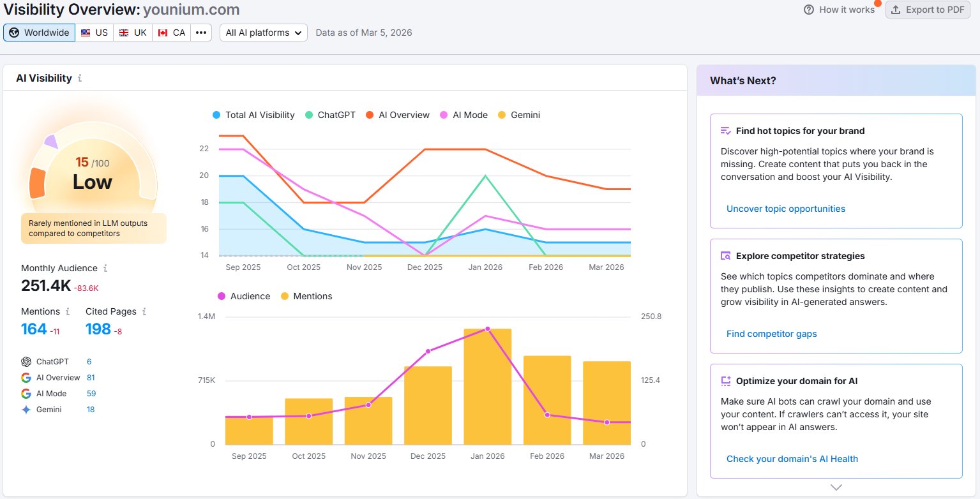Click the Data as of Mar 5, 2026 text

coord(364,33)
